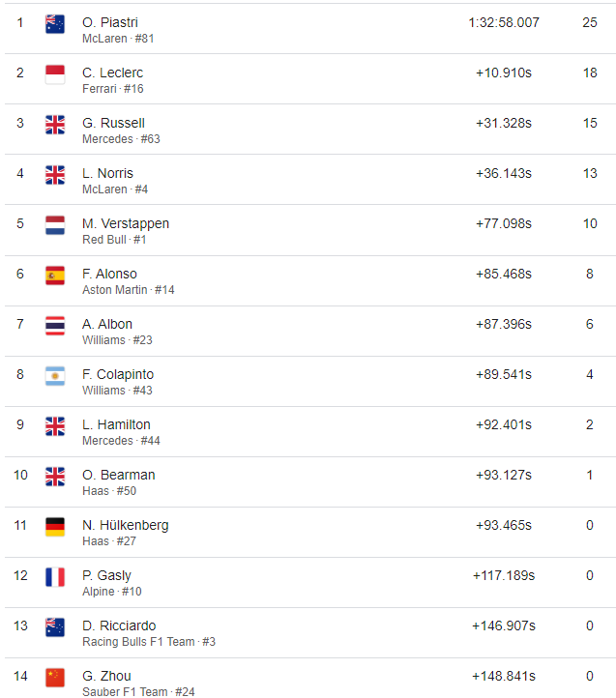
Task: Click the UK flag beside G. Russell
Action: 55,125
